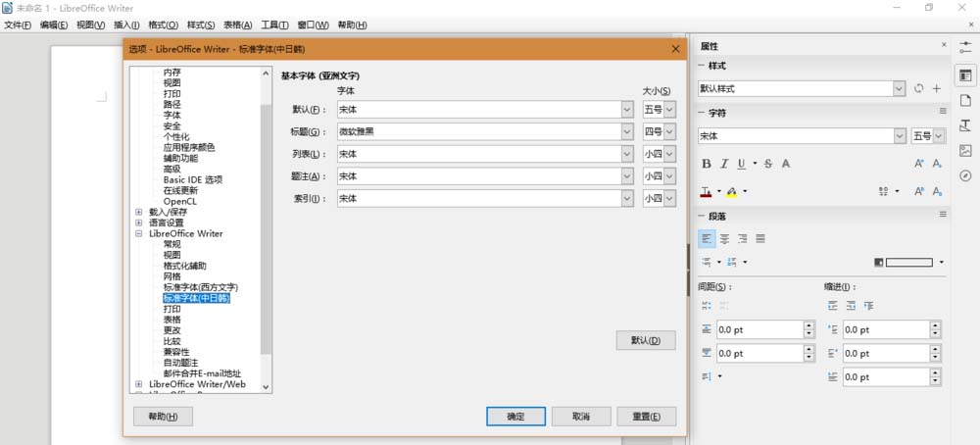This screenshot has height=445, width=980.
Task: Open the 列表(L) font dropdown
Action: pyautogui.click(x=627, y=154)
